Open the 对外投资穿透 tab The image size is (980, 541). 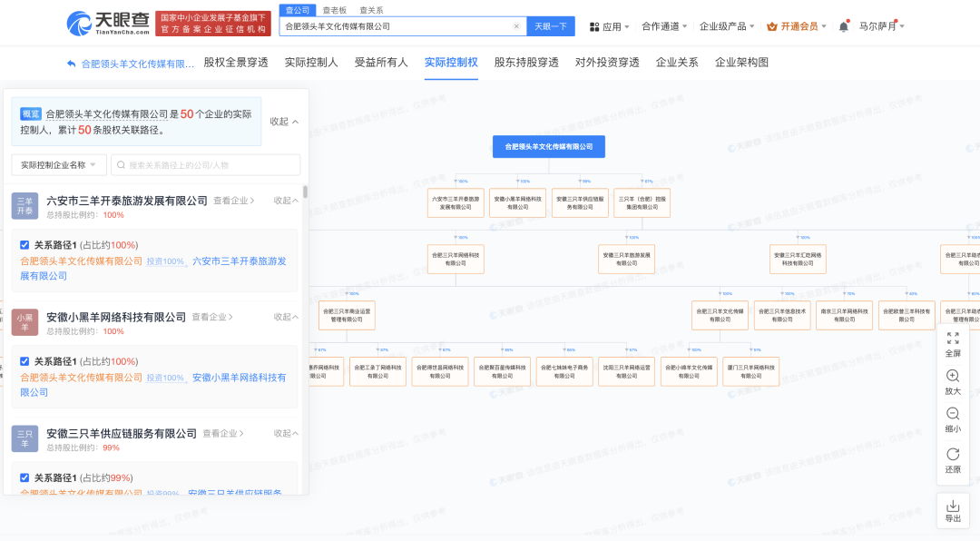[607, 63]
